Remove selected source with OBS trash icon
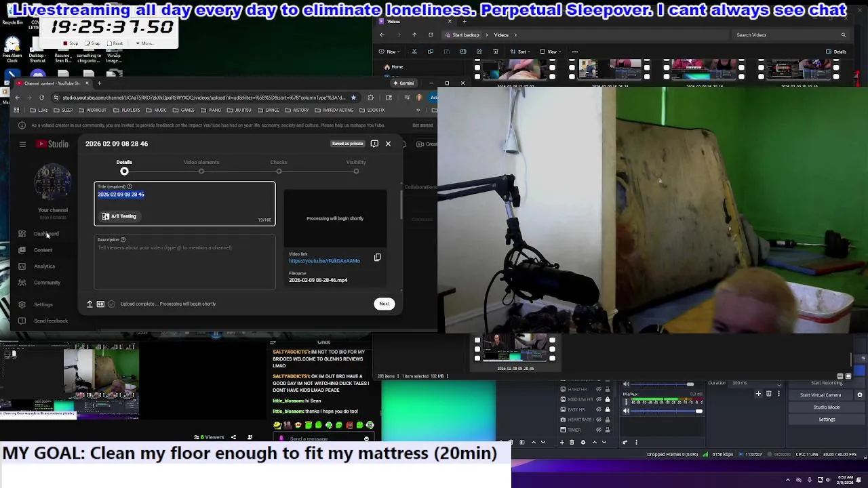 (572, 442)
